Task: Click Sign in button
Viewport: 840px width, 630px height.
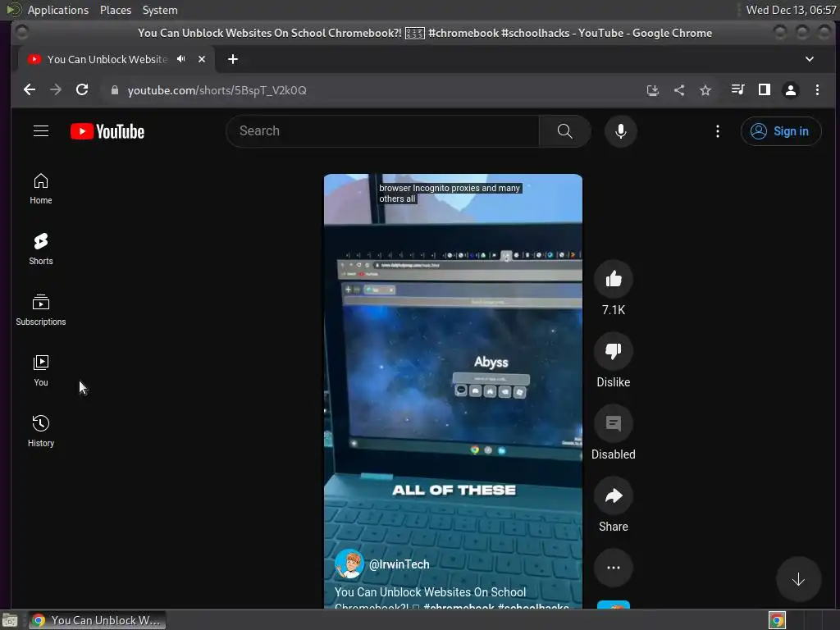Action: click(781, 131)
